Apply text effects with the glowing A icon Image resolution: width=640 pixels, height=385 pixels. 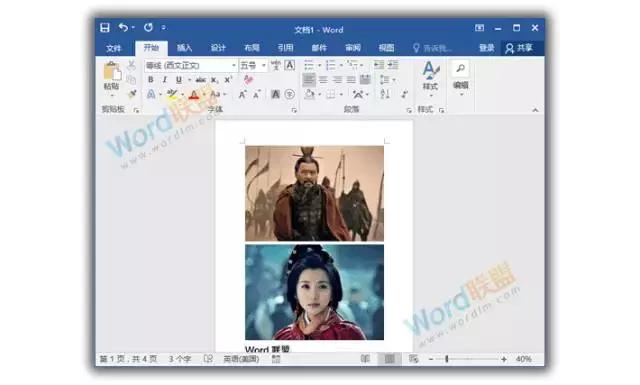(151, 94)
